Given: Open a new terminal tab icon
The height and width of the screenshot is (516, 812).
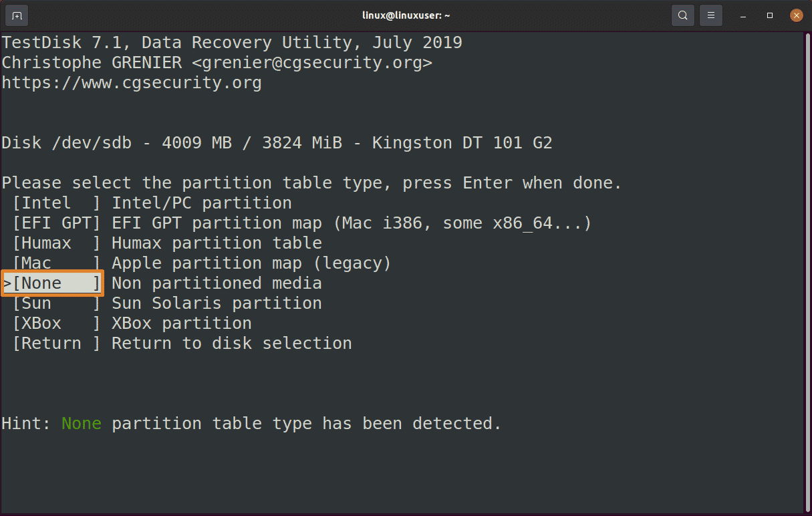Looking at the screenshot, I should point(17,15).
